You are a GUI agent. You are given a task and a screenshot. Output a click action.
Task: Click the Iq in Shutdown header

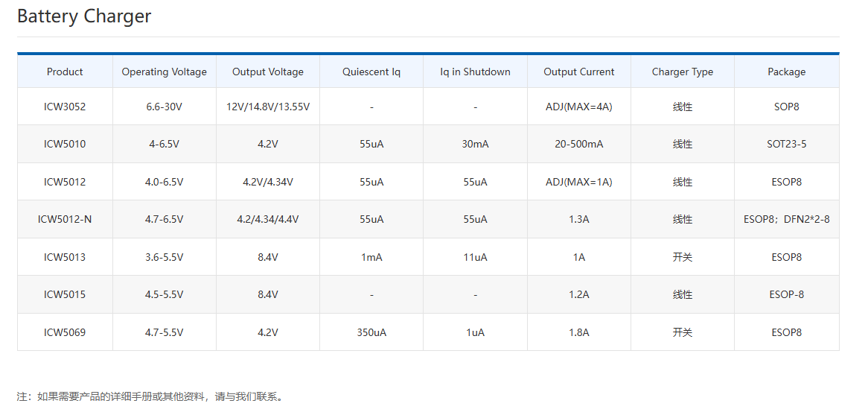[475, 72]
